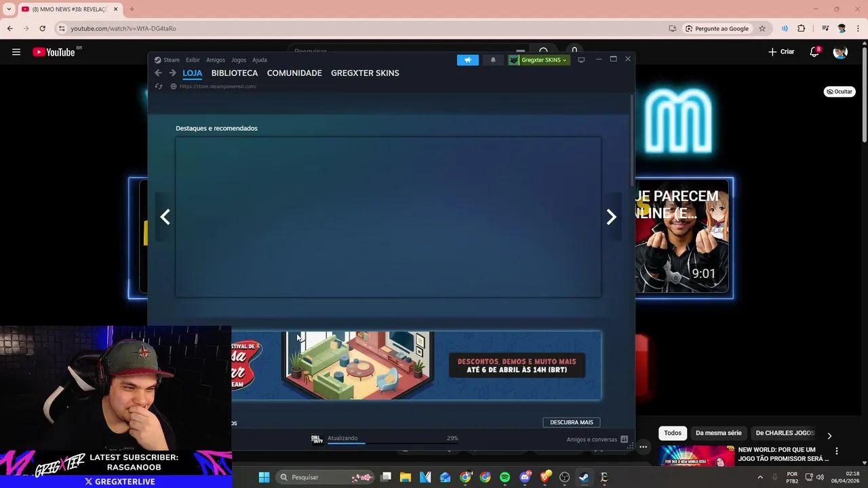Open a new Chrome tab
Screen dimensions: 868x488
pos(132,9)
